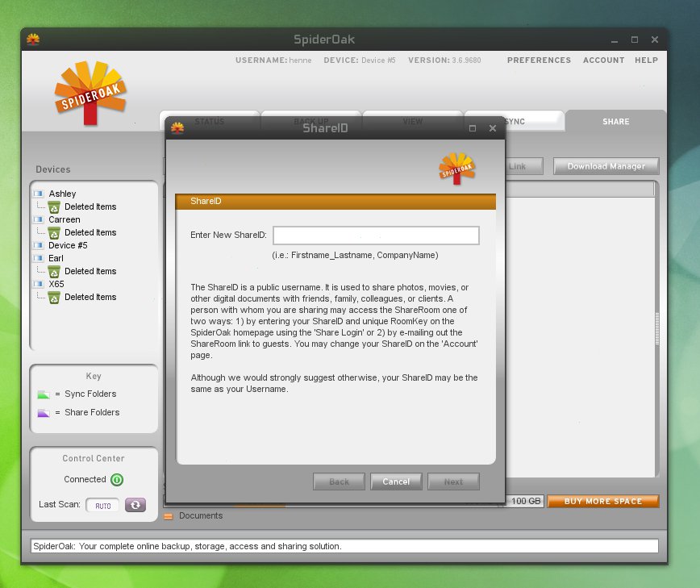Image resolution: width=700 pixels, height=588 pixels.
Task: Open the Share tab
Action: click(615, 122)
